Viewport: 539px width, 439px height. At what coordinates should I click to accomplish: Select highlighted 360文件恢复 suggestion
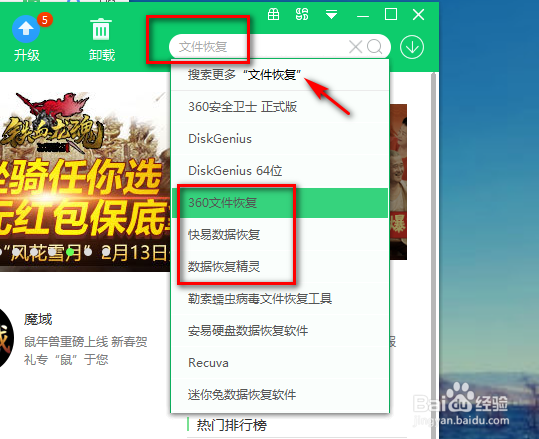(280, 203)
